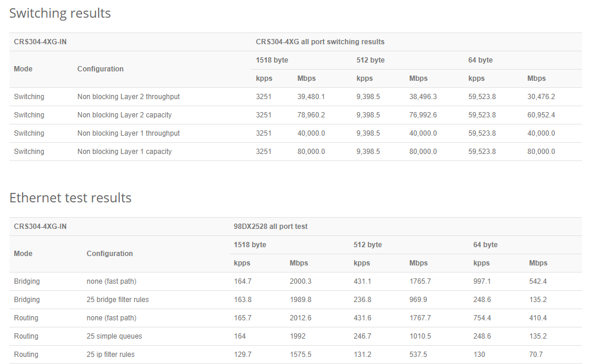601x364 pixels.
Task: Click the 997.1 kpps value
Action: tap(482, 281)
